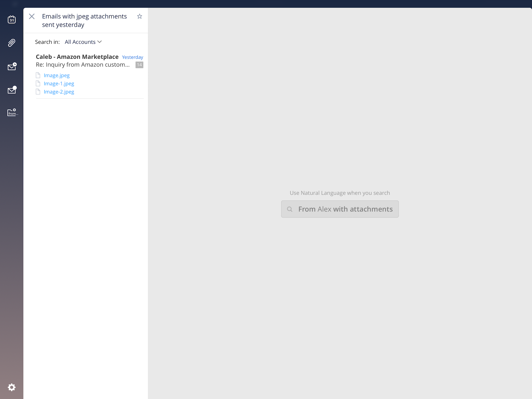Click the magnifier icon in search box
Screen dimensions: 532x399
290,209
